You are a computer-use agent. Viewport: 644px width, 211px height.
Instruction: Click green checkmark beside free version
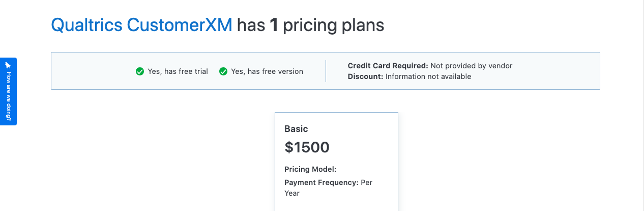pyautogui.click(x=223, y=71)
